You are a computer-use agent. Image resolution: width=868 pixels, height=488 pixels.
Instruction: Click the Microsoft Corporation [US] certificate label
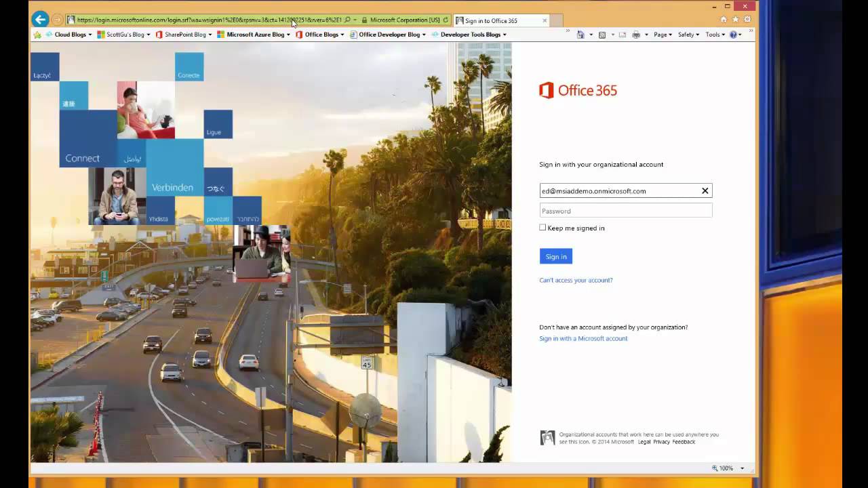coord(405,20)
